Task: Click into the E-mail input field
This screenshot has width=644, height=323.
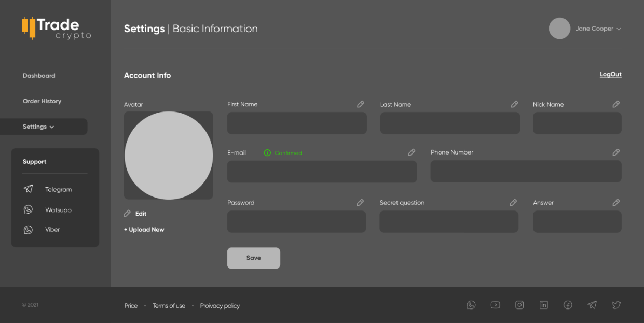Action: [322, 172]
